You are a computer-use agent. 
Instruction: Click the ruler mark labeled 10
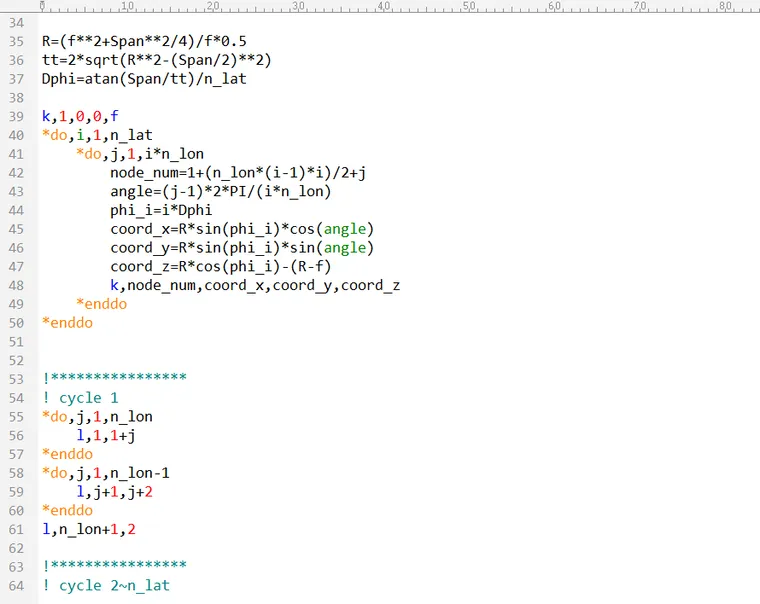[x=127, y=6]
